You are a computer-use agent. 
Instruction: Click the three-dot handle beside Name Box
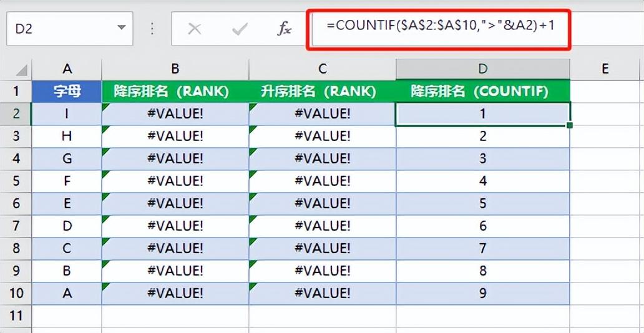tap(152, 28)
